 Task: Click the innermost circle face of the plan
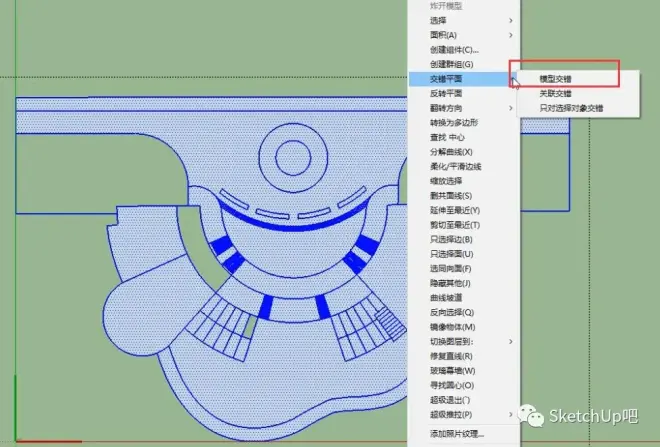pos(293,158)
